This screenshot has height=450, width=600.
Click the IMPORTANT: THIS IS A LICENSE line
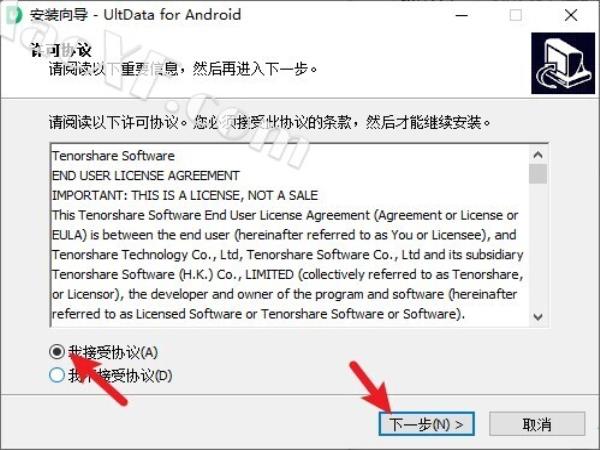185,196
